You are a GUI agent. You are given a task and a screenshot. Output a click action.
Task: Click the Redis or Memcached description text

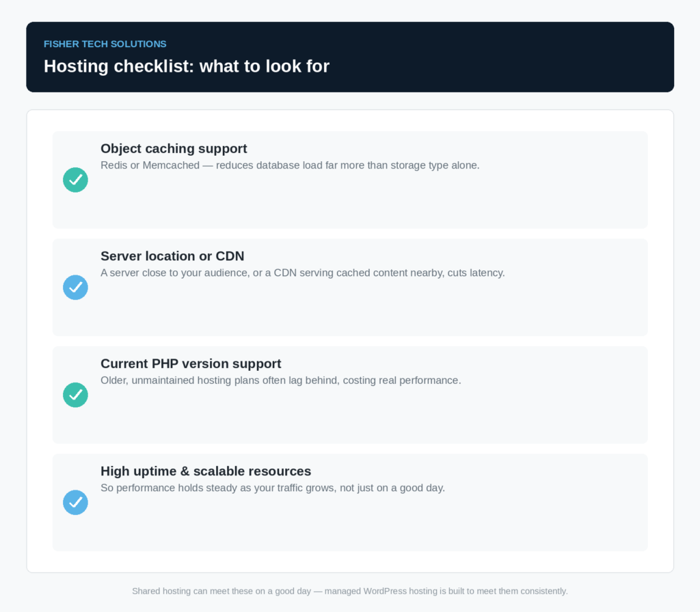(290, 165)
